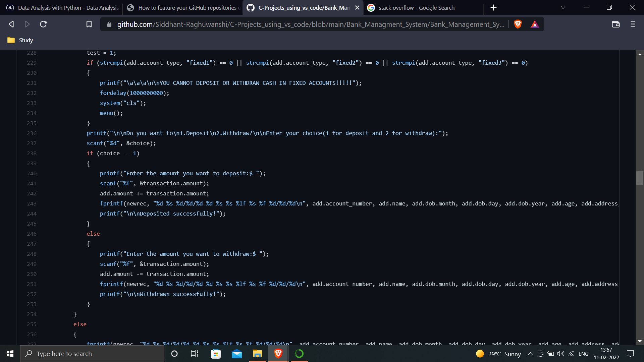
Task: Navigate back to the previous page
Action: (11, 24)
